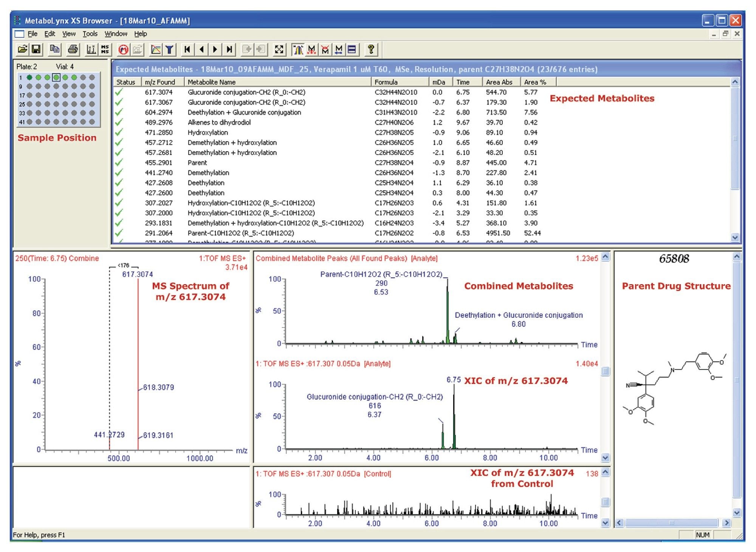Show spectrum with the peaks chart icon
Viewport: 756px width, 552px height.
point(91,49)
